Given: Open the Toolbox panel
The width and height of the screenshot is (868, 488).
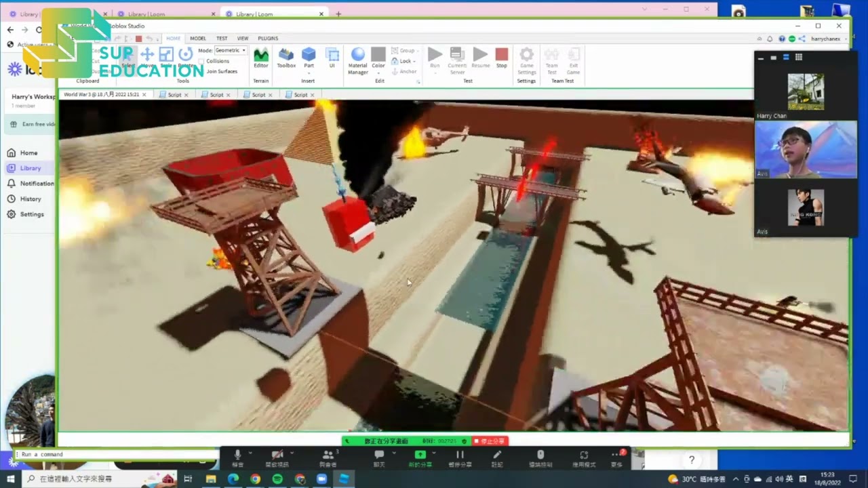Looking at the screenshot, I should tap(286, 58).
